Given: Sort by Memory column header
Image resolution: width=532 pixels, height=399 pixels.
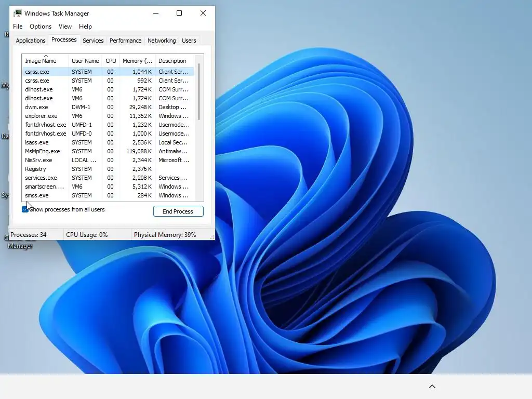Looking at the screenshot, I should click(x=137, y=61).
